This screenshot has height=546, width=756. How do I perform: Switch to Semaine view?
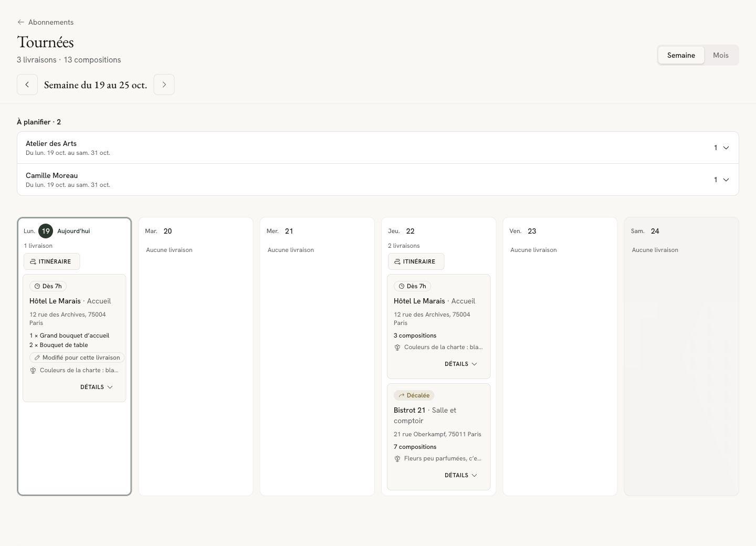click(x=681, y=55)
